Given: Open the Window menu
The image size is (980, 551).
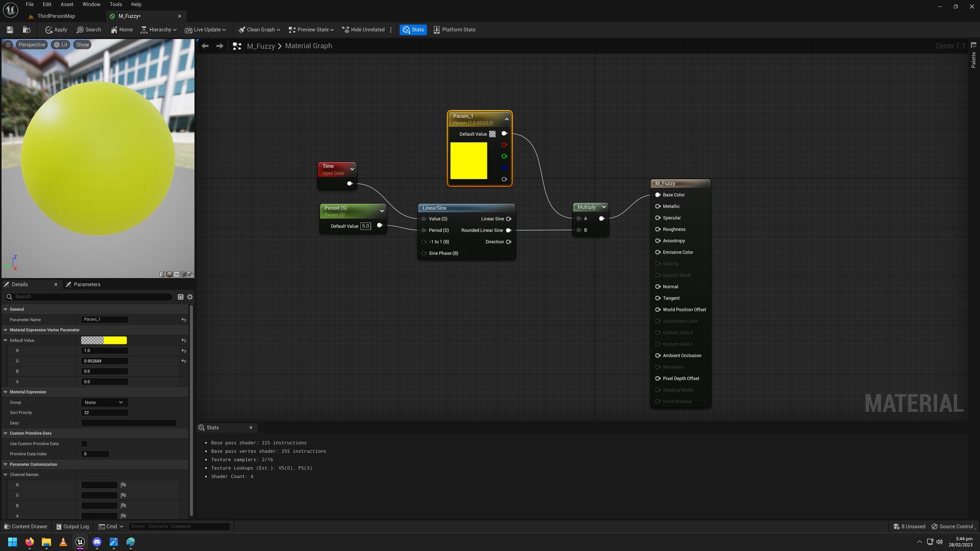Looking at the screenshot, I should point(91,4).
